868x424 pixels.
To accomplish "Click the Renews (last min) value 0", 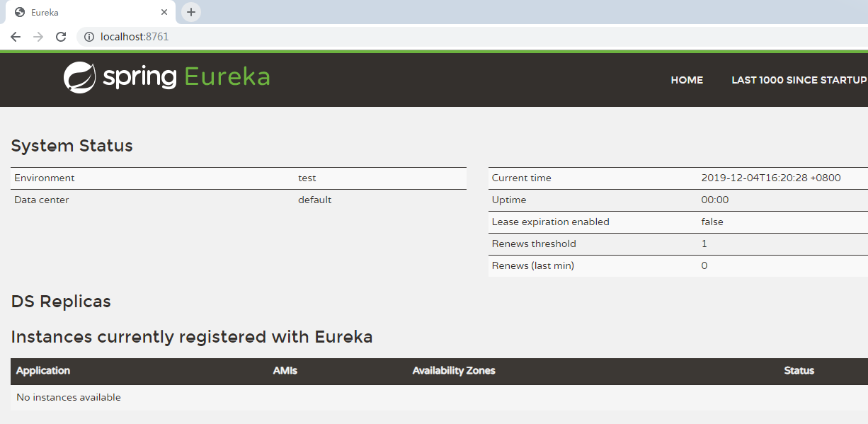I will tap(704, 265).
